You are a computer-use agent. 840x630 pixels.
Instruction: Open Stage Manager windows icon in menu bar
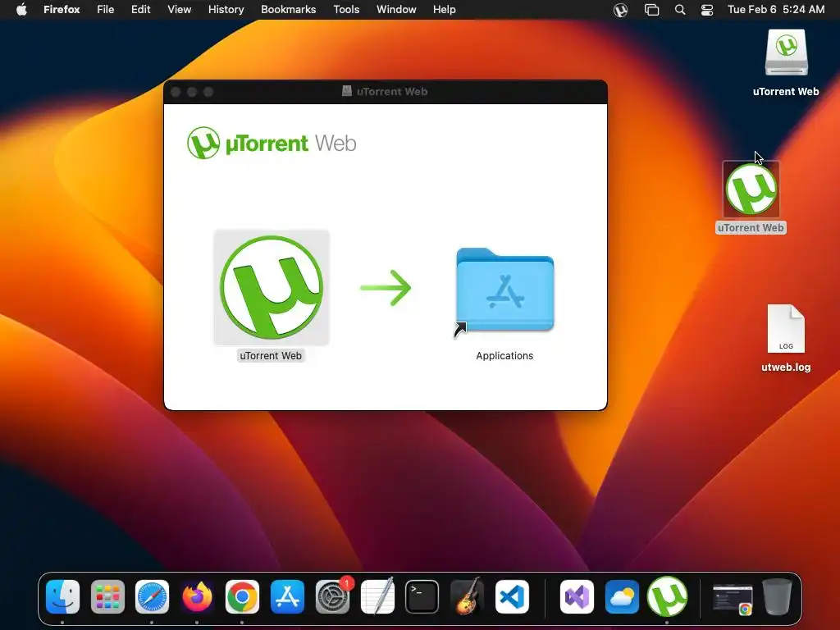(x=651, y=10)
